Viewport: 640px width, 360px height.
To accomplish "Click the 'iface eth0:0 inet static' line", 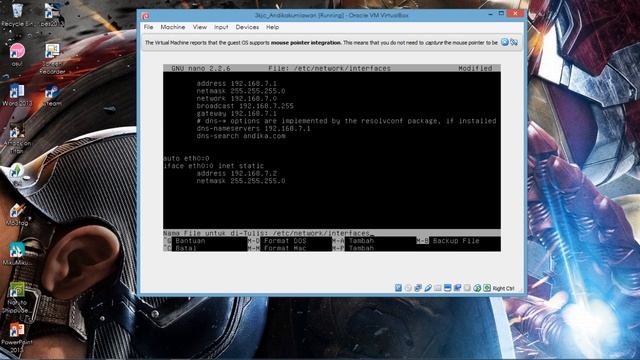I will tap(214, 166).
